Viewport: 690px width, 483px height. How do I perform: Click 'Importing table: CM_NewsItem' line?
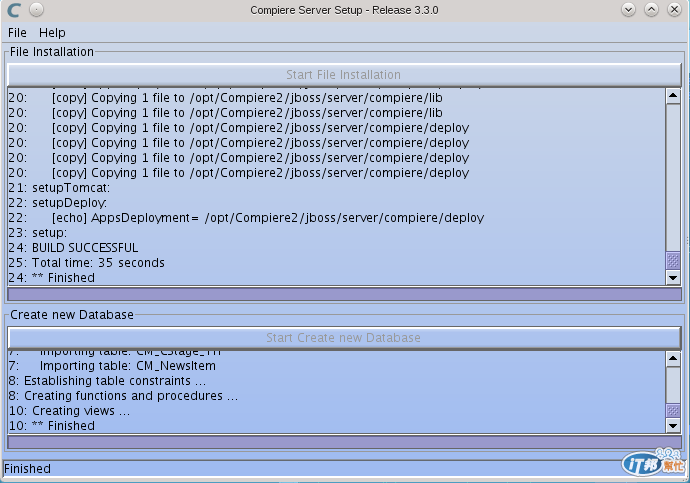pos(113,366)
